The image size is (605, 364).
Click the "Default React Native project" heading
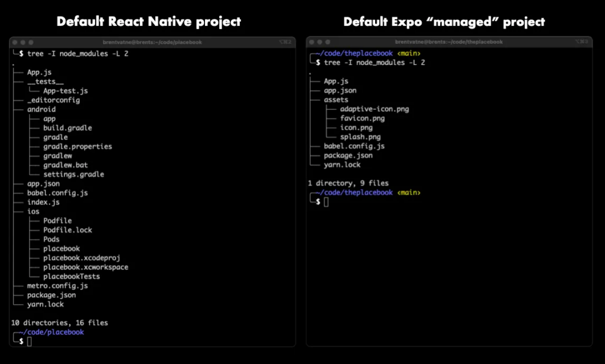[148, 22]
